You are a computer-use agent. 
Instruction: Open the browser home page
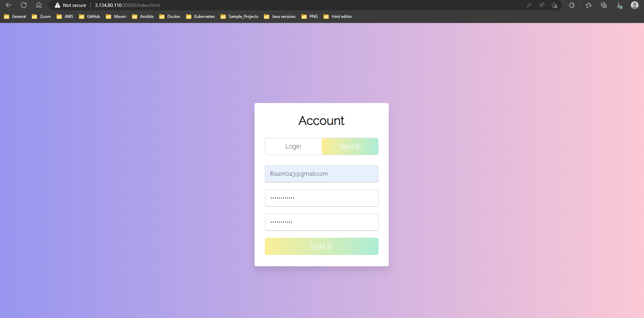pos(39,5)
